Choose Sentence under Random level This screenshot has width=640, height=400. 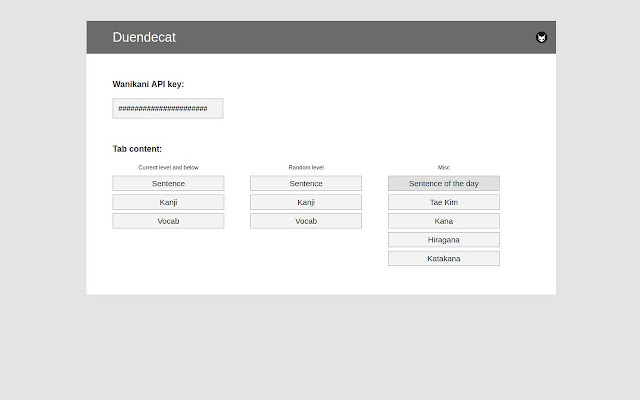point(306,183)
